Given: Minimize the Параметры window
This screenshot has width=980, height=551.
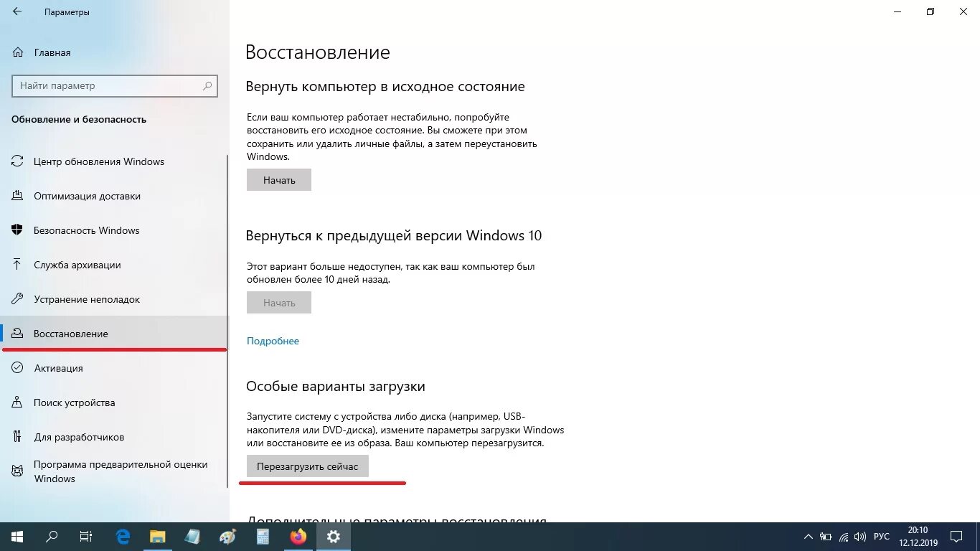Looking at the screenshot, I should pyautogui.click(x=897, y=11).
